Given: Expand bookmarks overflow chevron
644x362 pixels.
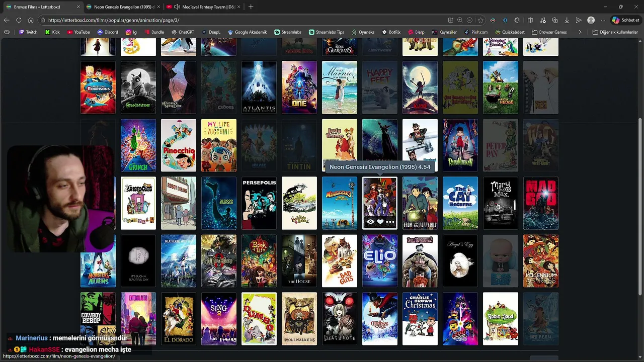Looking at the screenshot, I should pos(580,32).
